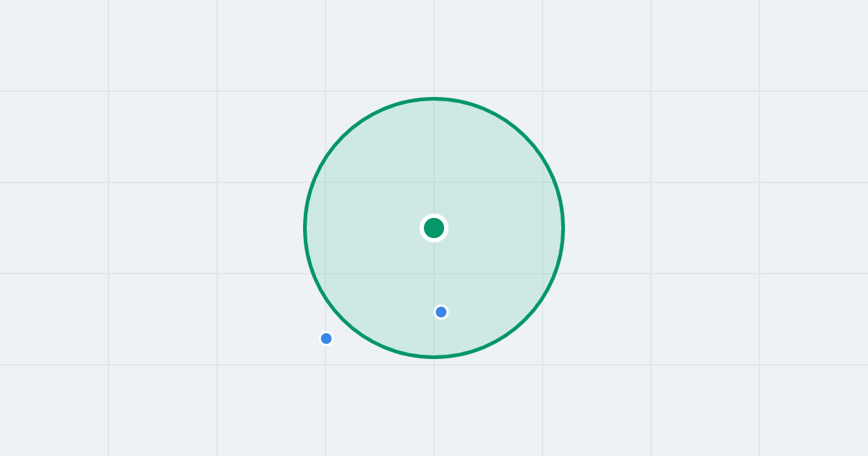The image size is (868, 456).
Task: Click the bottommost point of the green circle outline
Action: [434, 357]
